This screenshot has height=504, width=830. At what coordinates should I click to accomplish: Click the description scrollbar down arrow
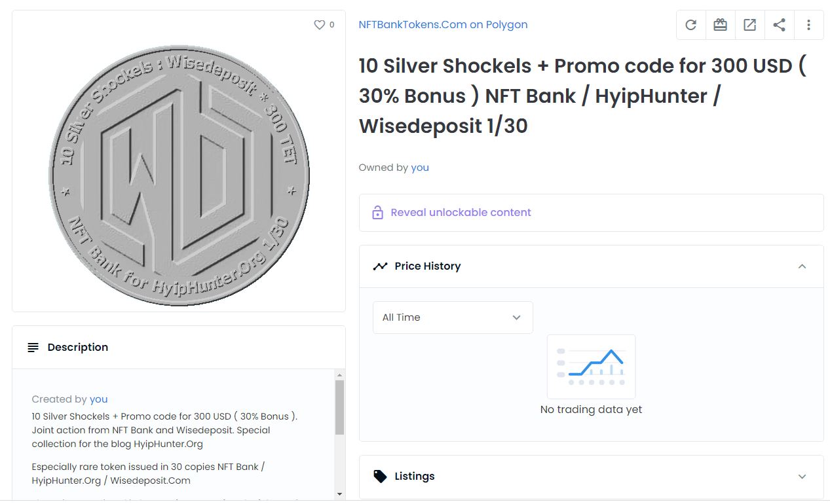[339, 494]
